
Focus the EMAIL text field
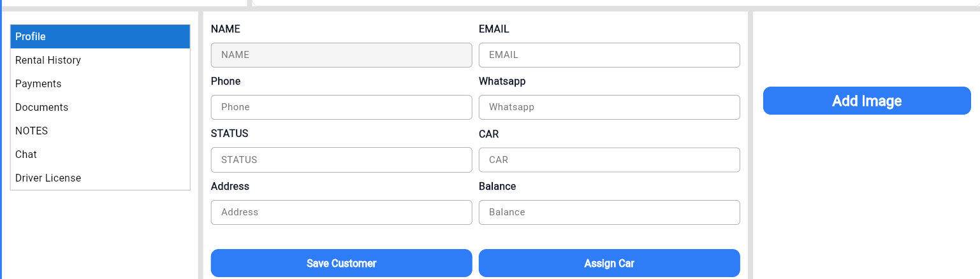[x=609, y=55]
